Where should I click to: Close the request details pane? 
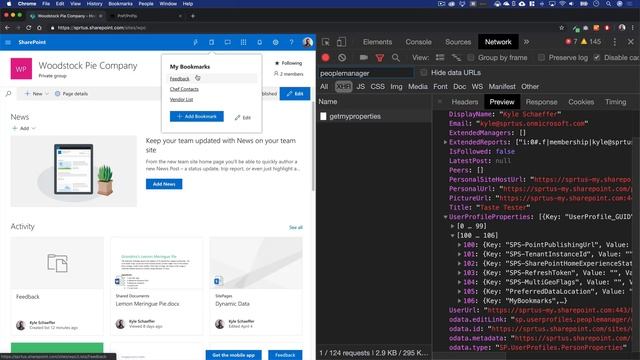(x=440, y=101)
